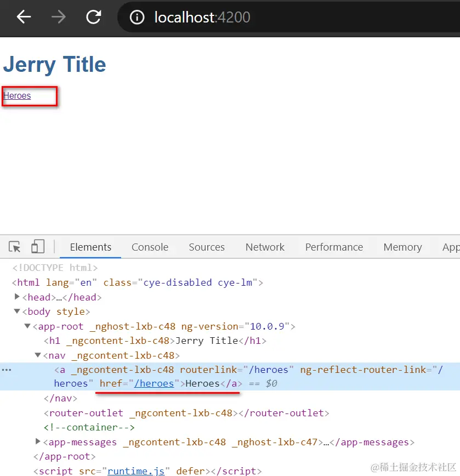The image size is (460, 476).
Task: Open the Network tab
Action: [x=265, y=247]
